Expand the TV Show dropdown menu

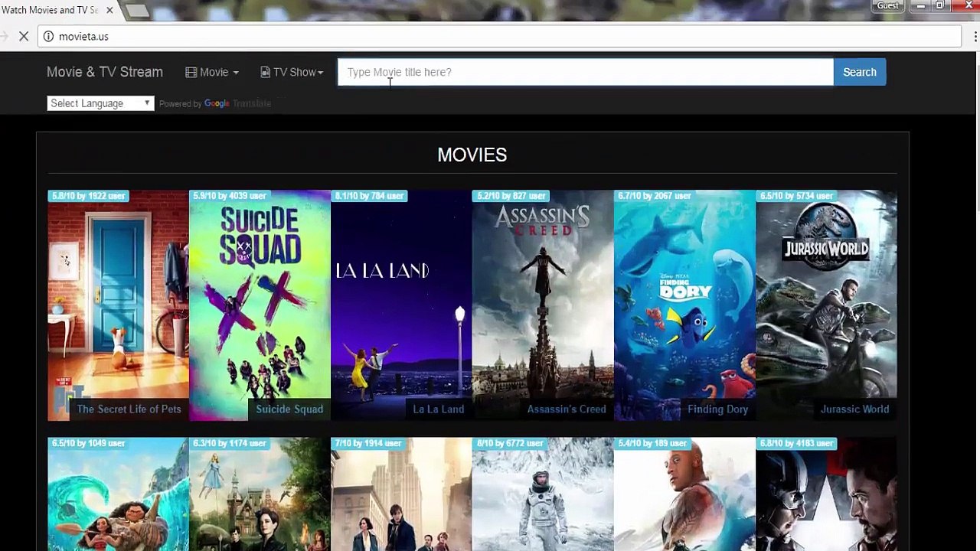(292, 72)
